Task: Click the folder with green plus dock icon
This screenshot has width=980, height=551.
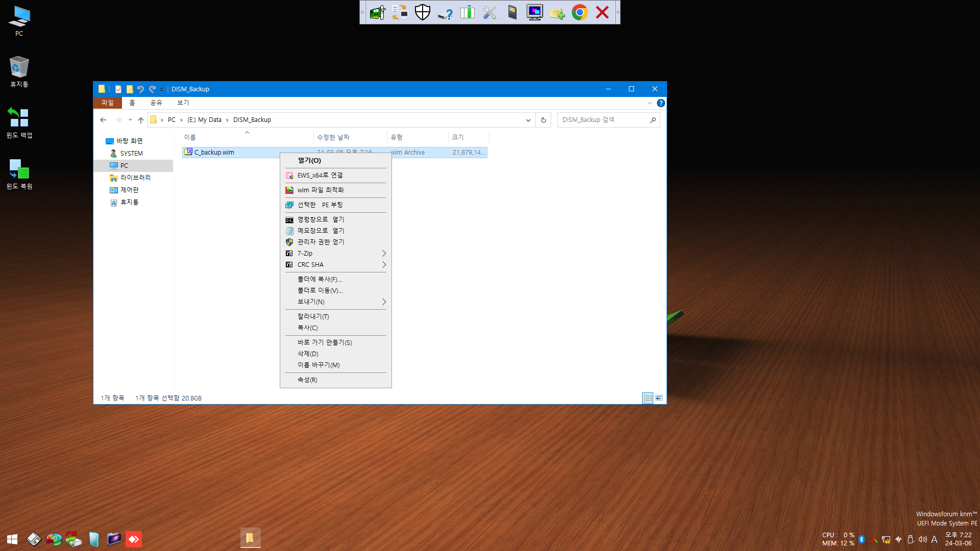Action: tap(557, 12)
